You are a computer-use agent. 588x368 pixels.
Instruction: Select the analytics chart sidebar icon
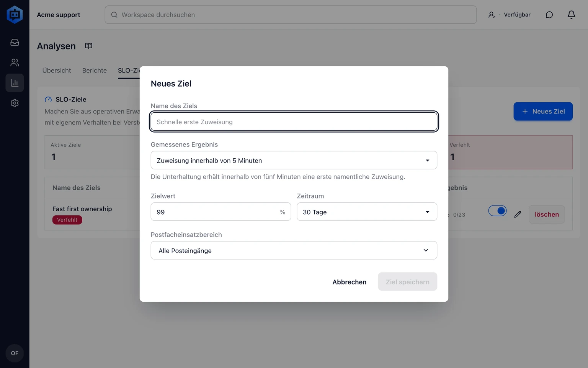coord(15,83)
